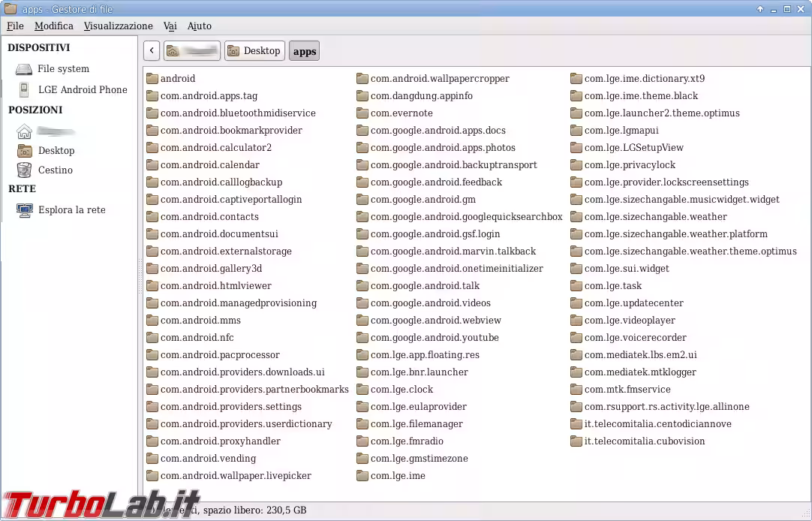Click the Esplora la rete icon

click(x=24, y=210)
